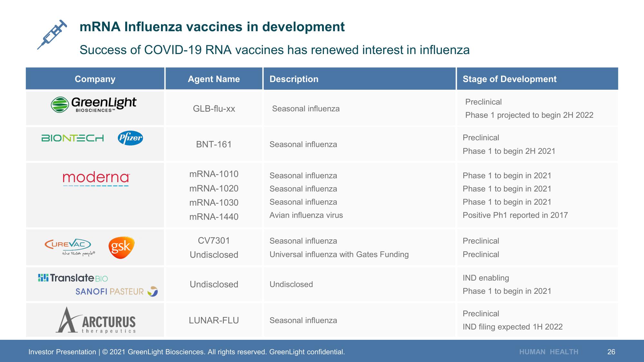Select 'Positive Ph1 reported in 2017'
Image resolution: width=644 pixels, height=362 pixels.
(515, 215)
